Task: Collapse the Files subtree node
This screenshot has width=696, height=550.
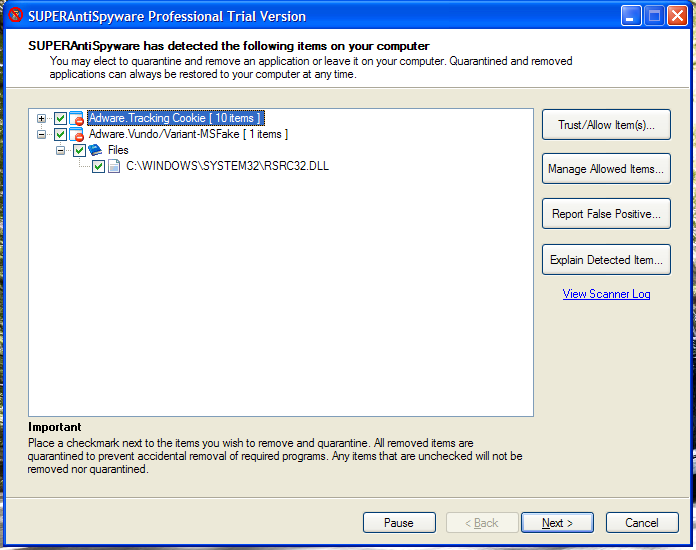Action: point(60,150)
